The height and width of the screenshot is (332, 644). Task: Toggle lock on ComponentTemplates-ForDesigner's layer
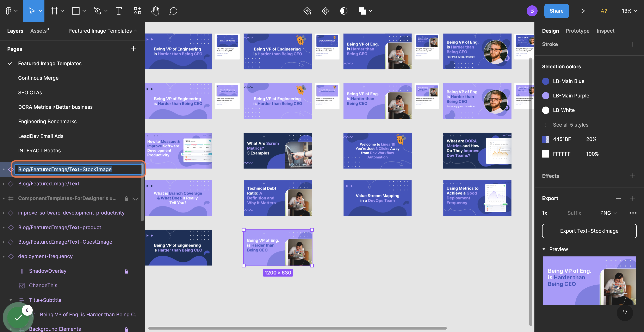pos(126,198)
